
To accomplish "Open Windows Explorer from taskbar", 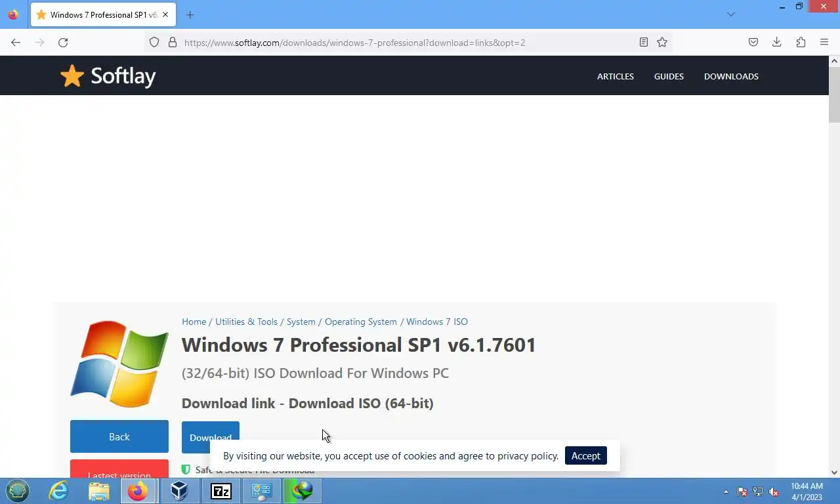I will (x=99, y=491).
